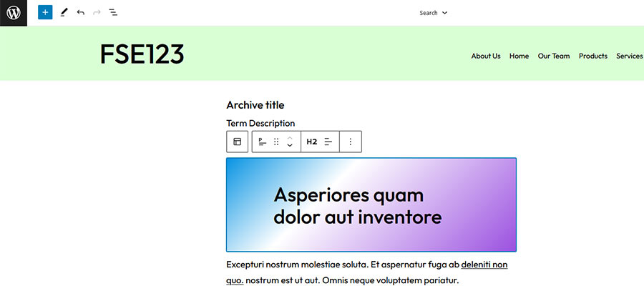Move block down with the down chevron
Image resolution: width=644 pixels, height=286 pixels.
[290, 146]
